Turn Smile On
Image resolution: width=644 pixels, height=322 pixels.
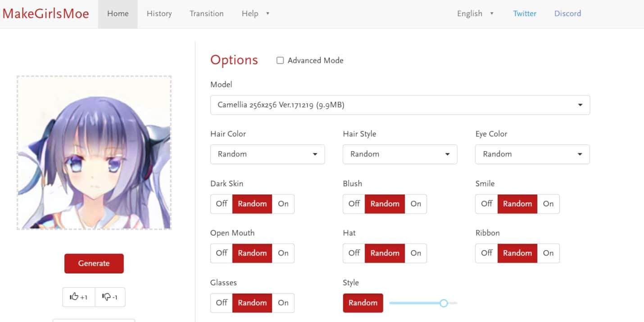pos(548,204)
